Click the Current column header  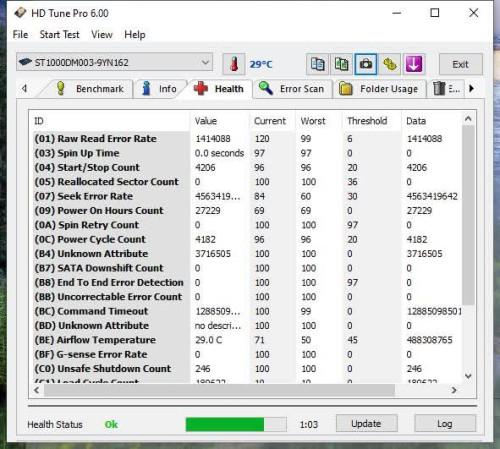point(272,121)
